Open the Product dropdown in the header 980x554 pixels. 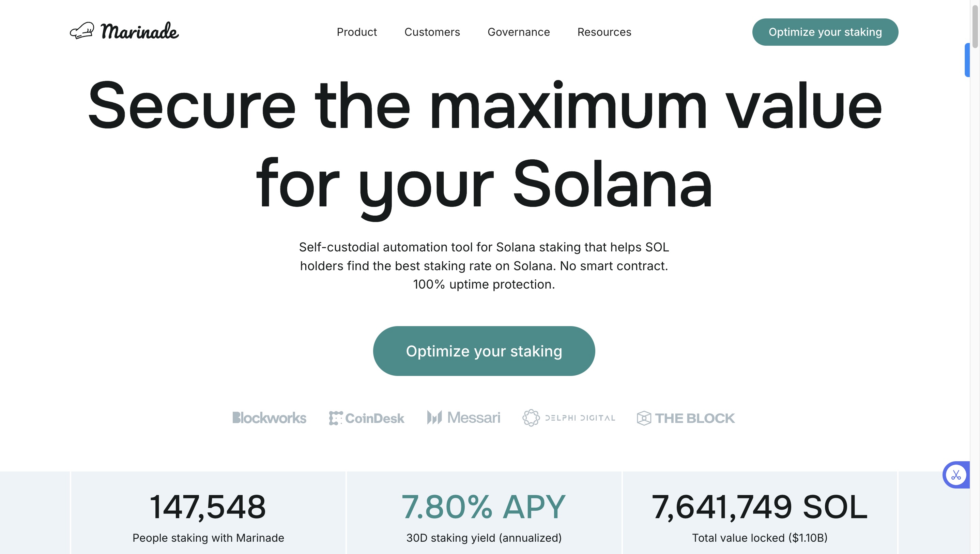tap(356, 32)
